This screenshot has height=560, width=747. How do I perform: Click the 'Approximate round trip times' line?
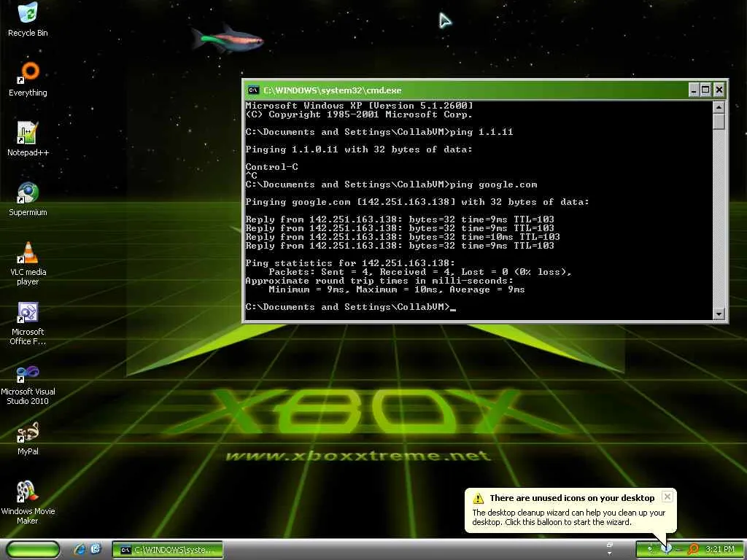tap(379, 281)
